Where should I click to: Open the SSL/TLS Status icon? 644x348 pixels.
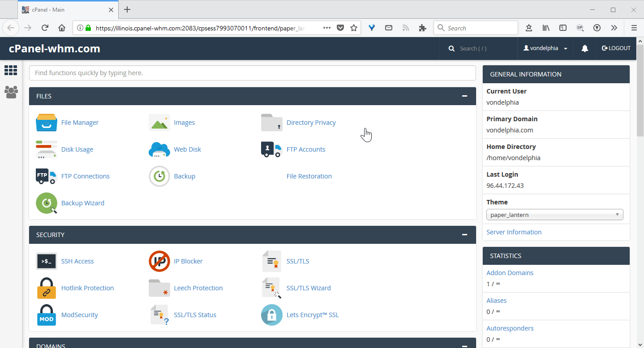tap(159, 315)
